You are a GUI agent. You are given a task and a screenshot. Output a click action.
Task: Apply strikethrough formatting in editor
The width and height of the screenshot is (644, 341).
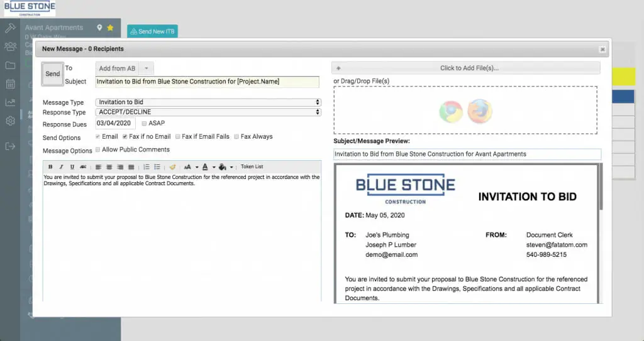pos(83,167)
